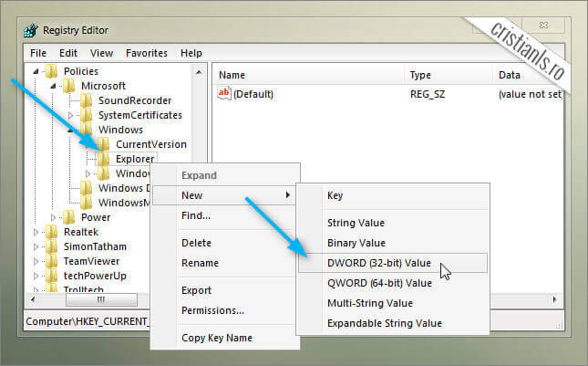Click the (Default) string value icon
The height and width of the screenshot is (366, 588).
225,94
